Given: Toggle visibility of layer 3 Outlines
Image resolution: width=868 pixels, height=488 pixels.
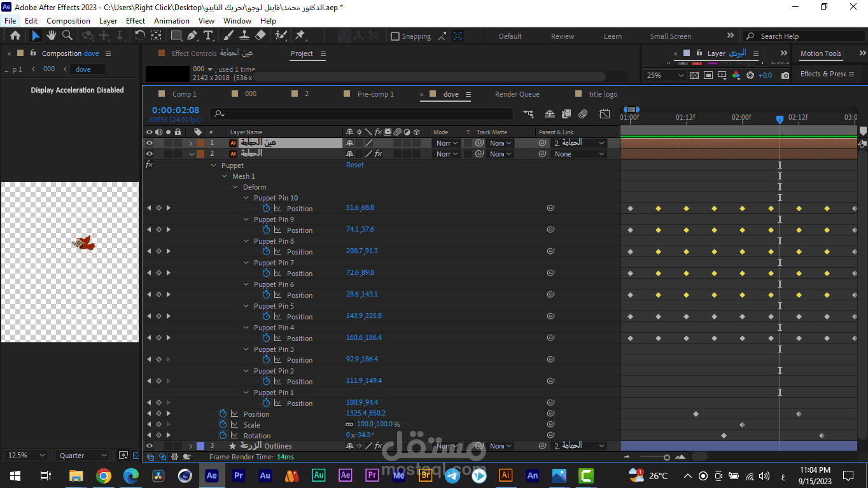Looking at the screenshot, I should [x=150, y=446].
